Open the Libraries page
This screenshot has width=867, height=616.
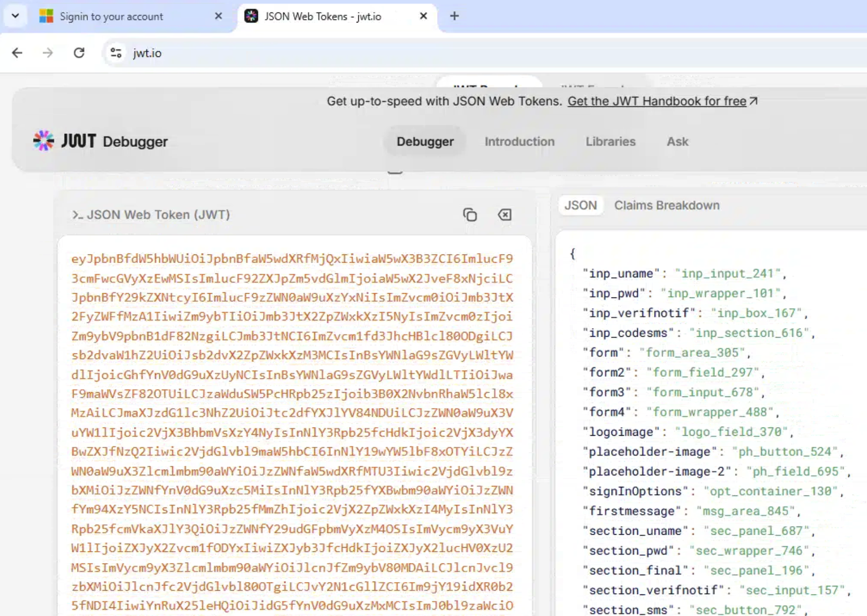click(611, 142)
